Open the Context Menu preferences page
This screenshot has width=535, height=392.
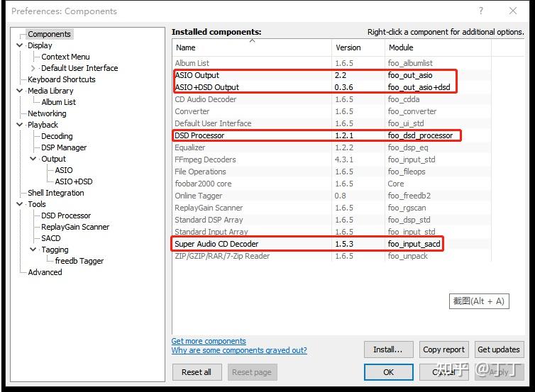pyautogui.click(x=65, y=57)
